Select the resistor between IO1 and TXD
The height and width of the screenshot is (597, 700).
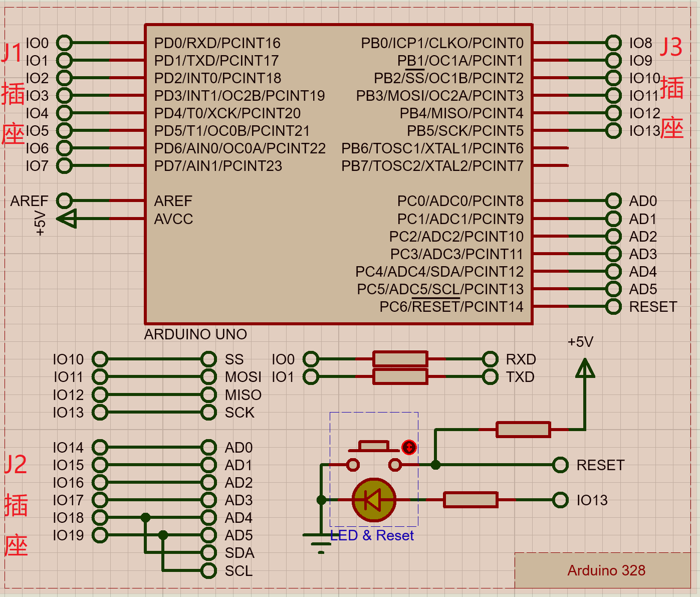pos(400,376)
